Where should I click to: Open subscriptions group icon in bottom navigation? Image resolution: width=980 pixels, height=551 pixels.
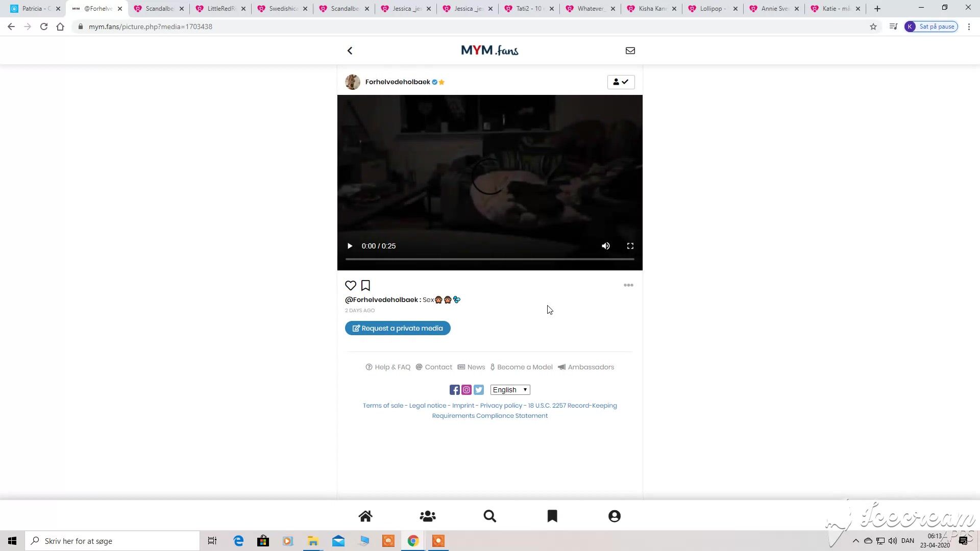tap(428, 516)
